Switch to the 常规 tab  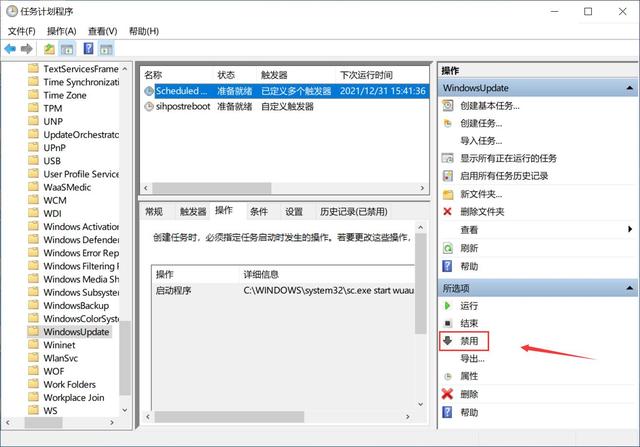[x=154, y=211]
